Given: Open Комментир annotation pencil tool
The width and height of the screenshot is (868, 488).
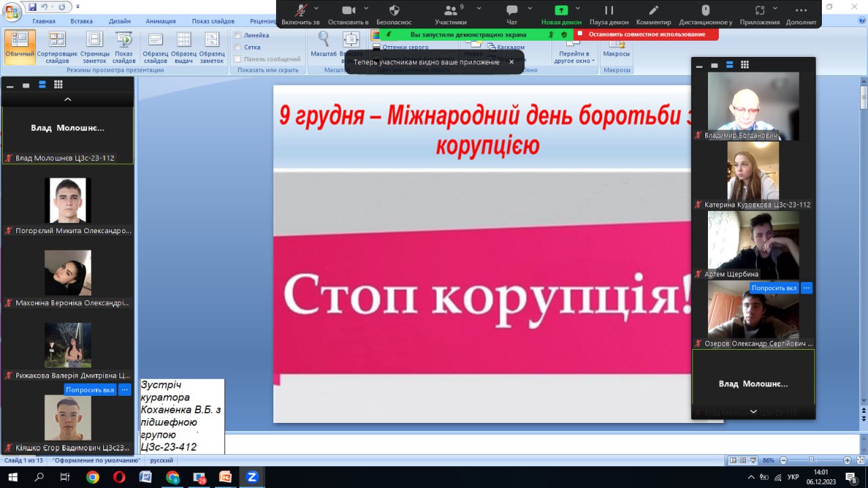Looking at the screenshot, I should pos(654,14).
